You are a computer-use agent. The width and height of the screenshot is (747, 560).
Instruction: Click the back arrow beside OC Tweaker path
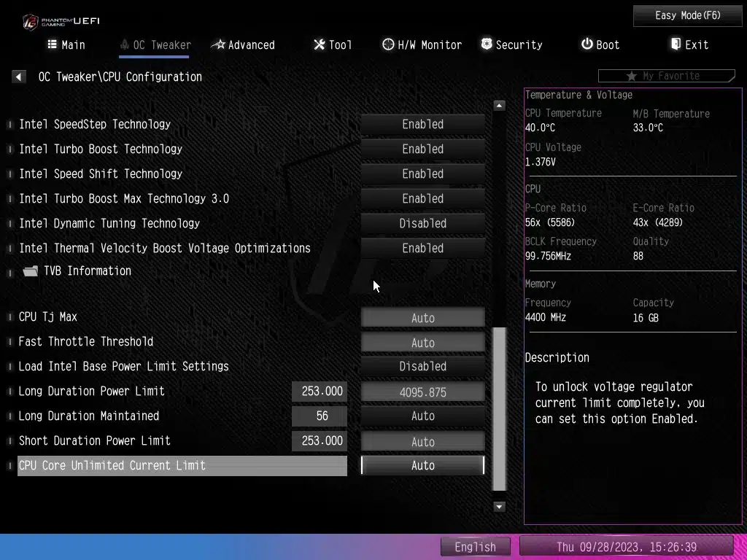[x=18, y=77]
